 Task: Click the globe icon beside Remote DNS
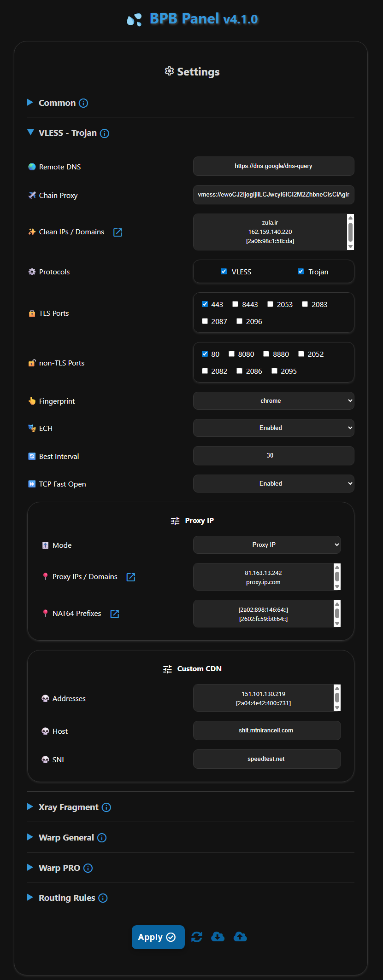(32, 167)
